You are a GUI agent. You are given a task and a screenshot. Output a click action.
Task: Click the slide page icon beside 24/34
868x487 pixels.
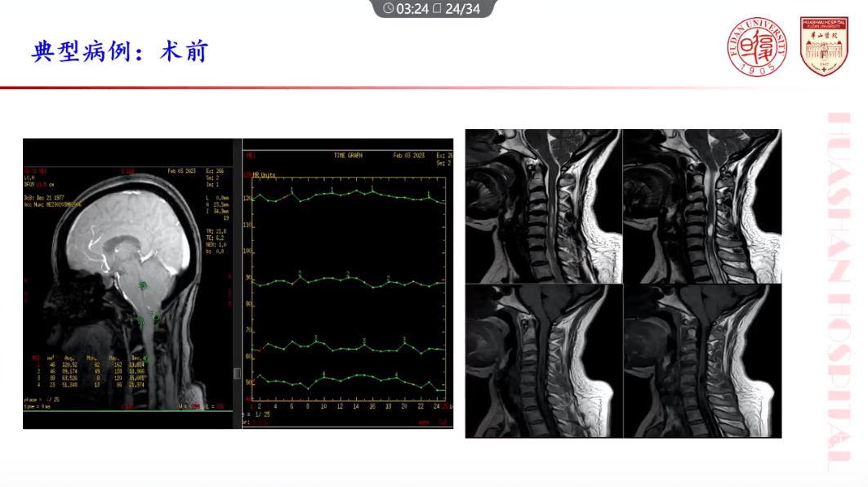click(x=437, y=8)
